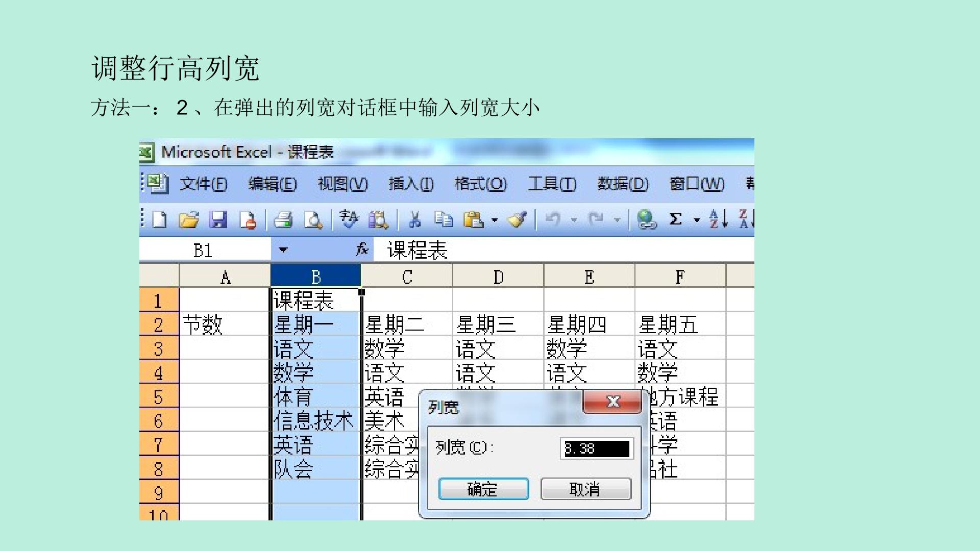Copy selection with the Copy icon
Image resolution: width=980 pixels, height=551 pixels.
pos(444,220)
